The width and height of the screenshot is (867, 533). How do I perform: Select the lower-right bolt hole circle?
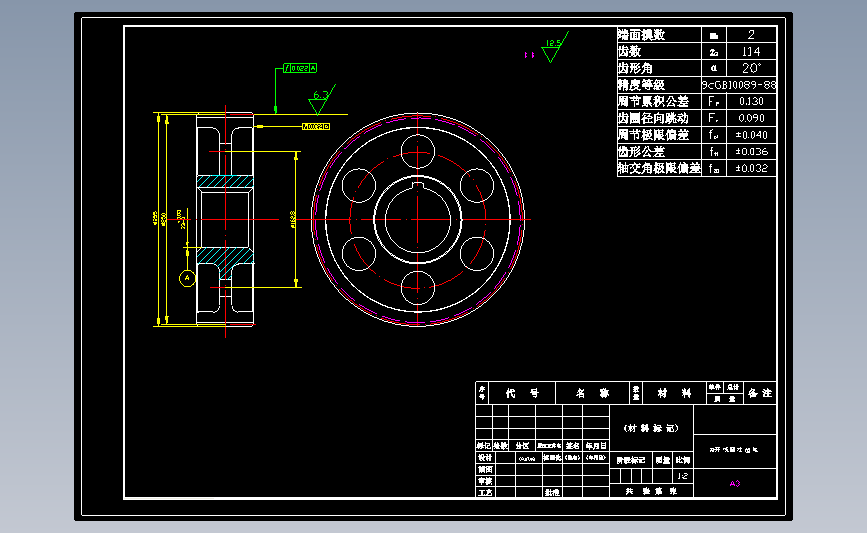point(477,254)
